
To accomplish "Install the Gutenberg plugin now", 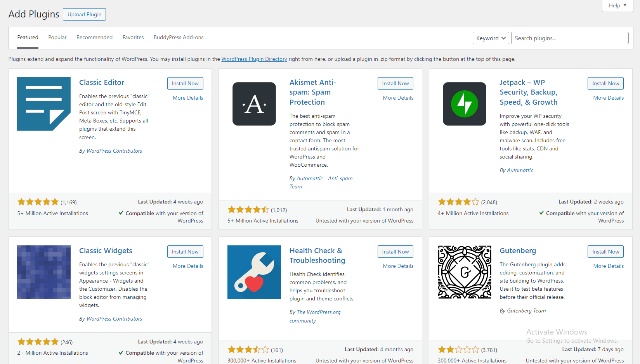I will pyautogui.click(x=605, y=252).
